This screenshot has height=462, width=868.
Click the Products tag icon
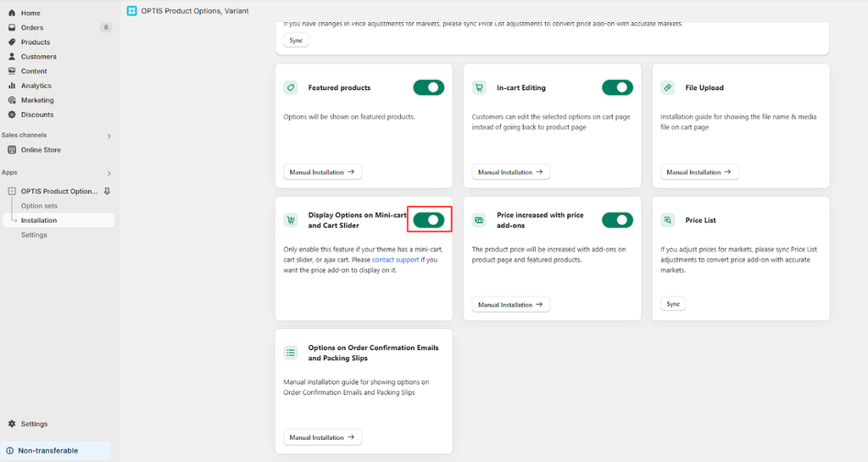tap(12, 42)
